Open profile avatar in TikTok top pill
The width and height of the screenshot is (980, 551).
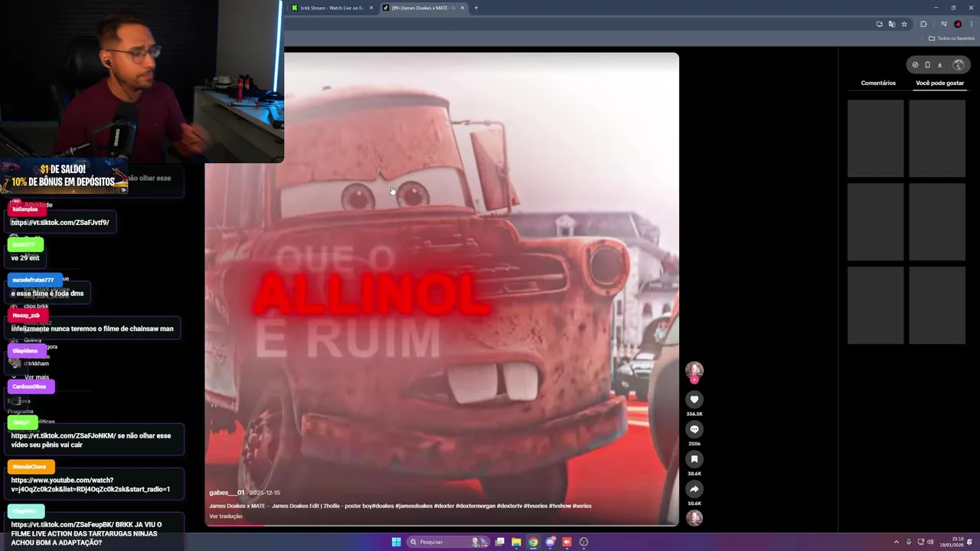pyautogui.click(x=958, y=65)
